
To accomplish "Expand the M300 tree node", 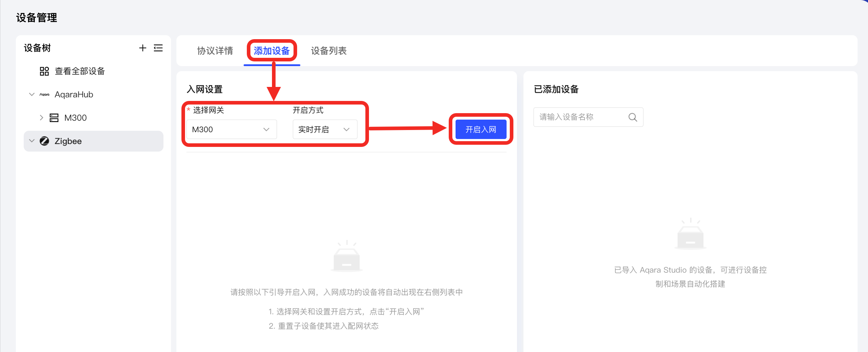I will pyautogui.click(x=41, y=118).
